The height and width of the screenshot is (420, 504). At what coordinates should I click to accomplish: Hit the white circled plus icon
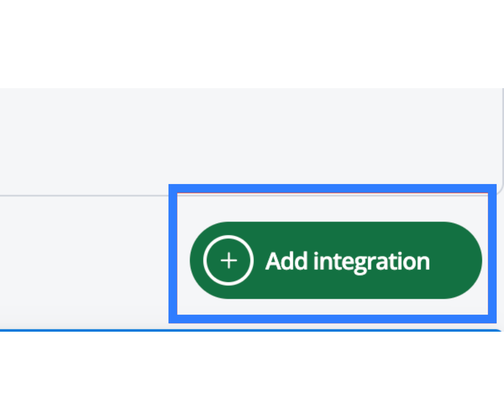click(229, 260)
